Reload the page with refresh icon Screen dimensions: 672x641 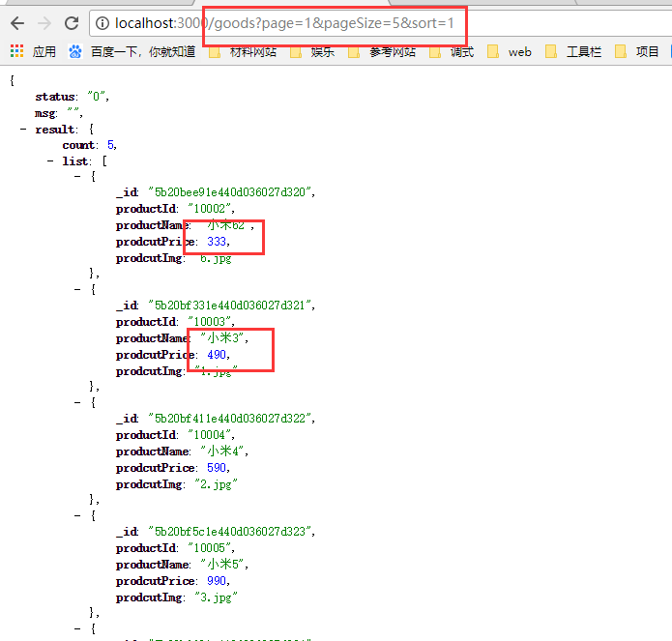72,23
